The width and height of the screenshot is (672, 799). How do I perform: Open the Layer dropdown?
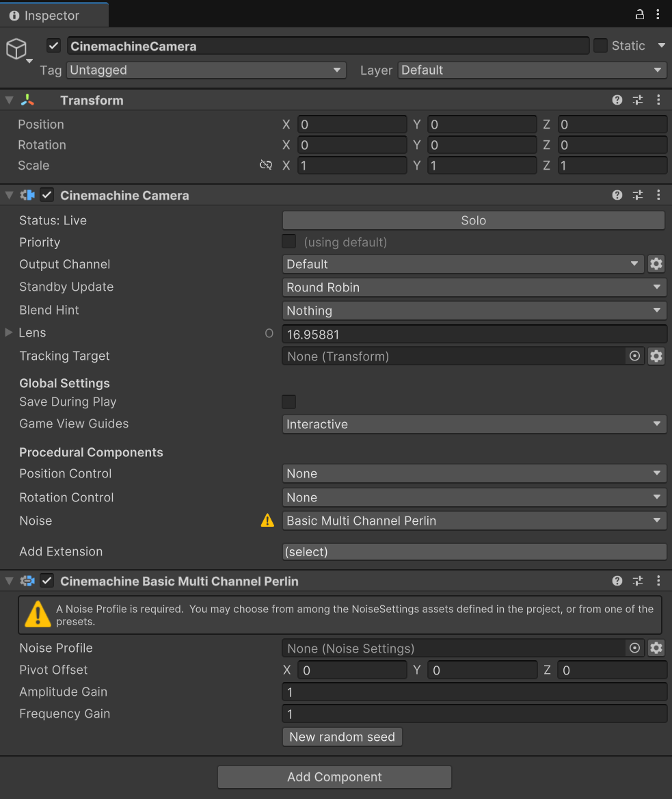(532, 70)
